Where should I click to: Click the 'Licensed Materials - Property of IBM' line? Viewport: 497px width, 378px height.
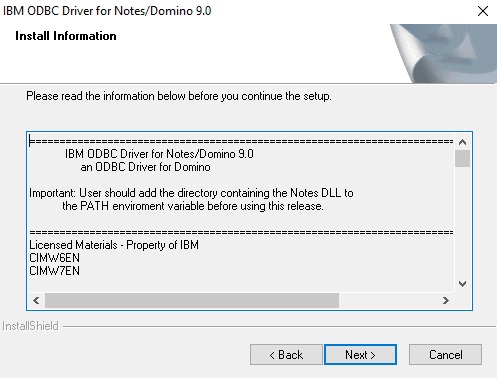click(114, 245)
